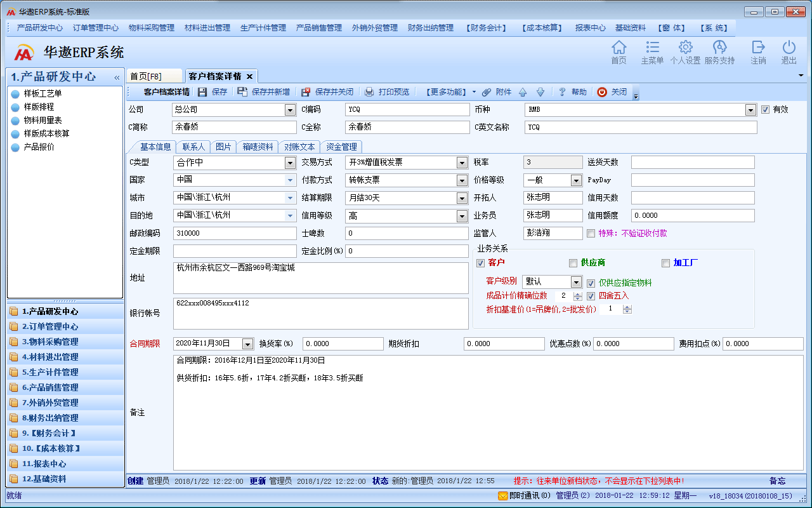Click the 保存并关闭 save-and-close icon
This screenshot has height=508, width=812.
click(x=306, y=92)
